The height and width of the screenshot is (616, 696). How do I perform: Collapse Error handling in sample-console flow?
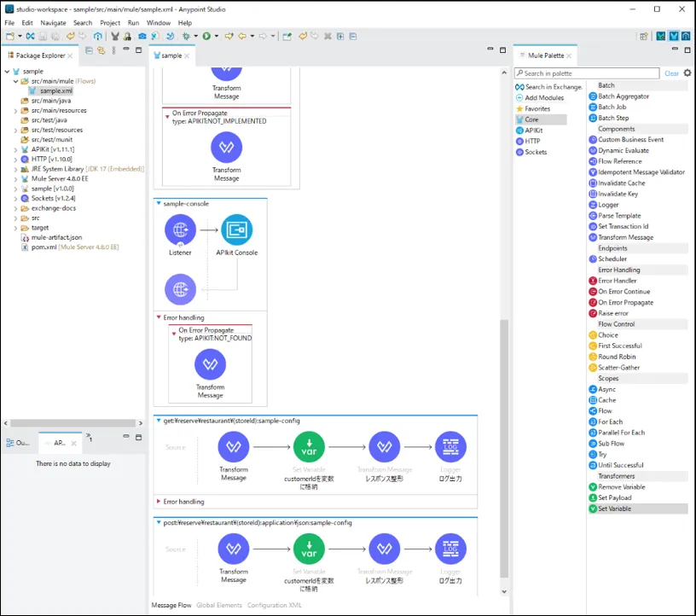click(x=159, y=317)
